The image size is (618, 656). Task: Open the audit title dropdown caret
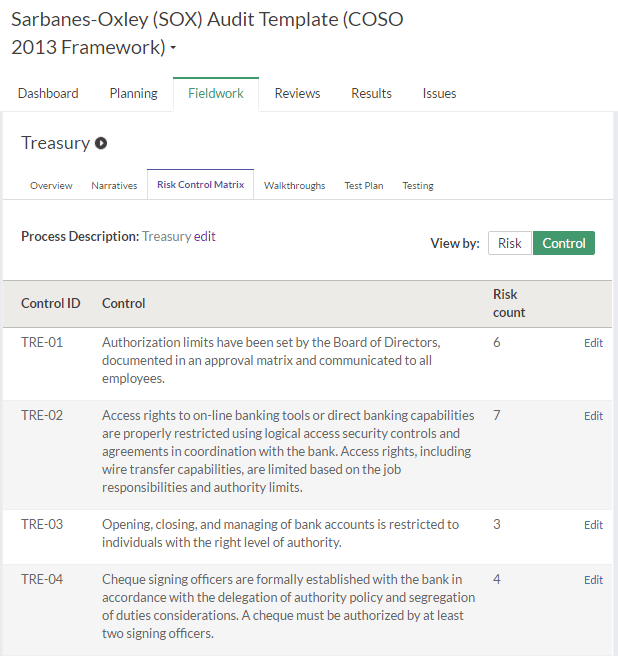[173, 48]
